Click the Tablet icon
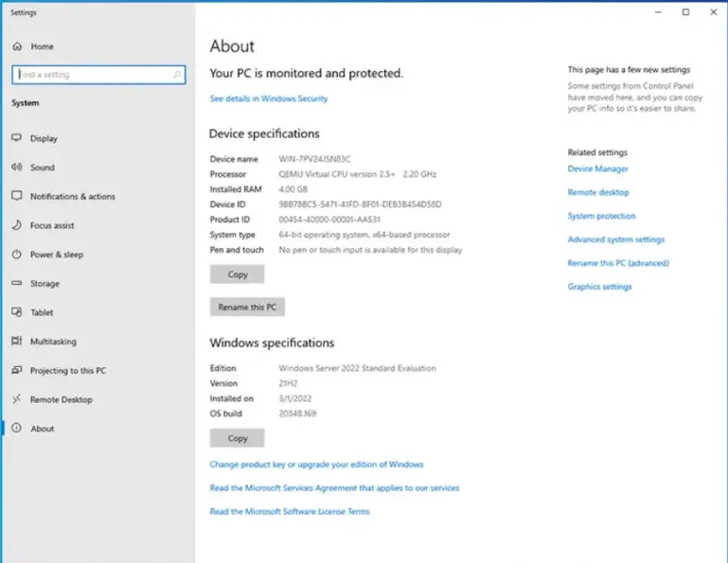Viewport: 728px width, 563px height. 17,312
